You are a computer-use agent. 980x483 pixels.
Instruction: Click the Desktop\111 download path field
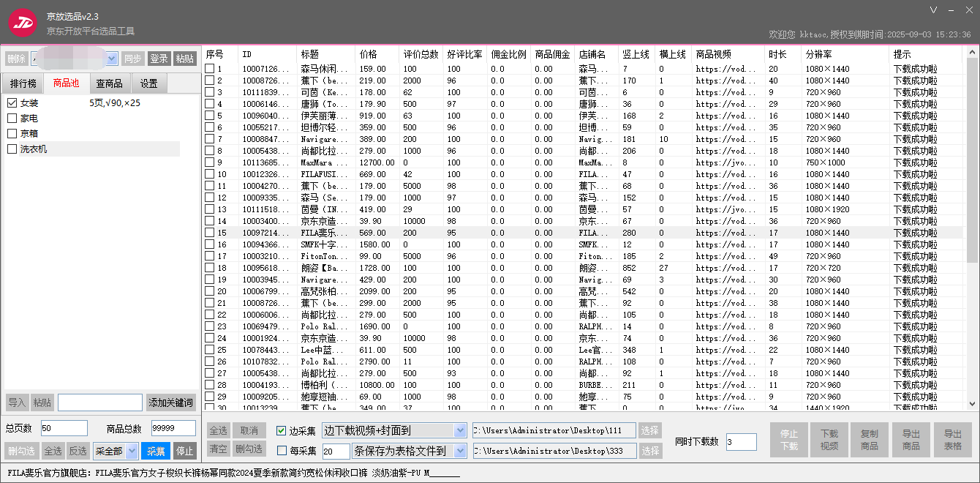click(554, 430)
